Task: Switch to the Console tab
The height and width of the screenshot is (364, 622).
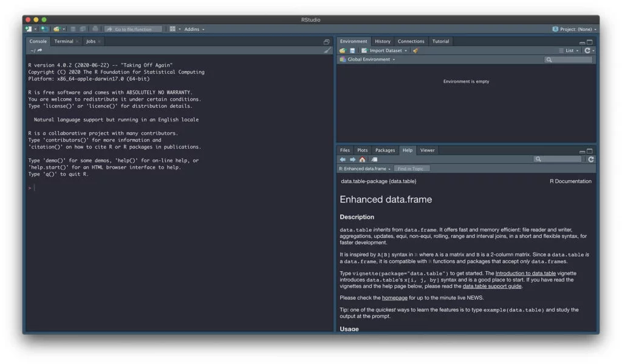Action: point(38,41)
